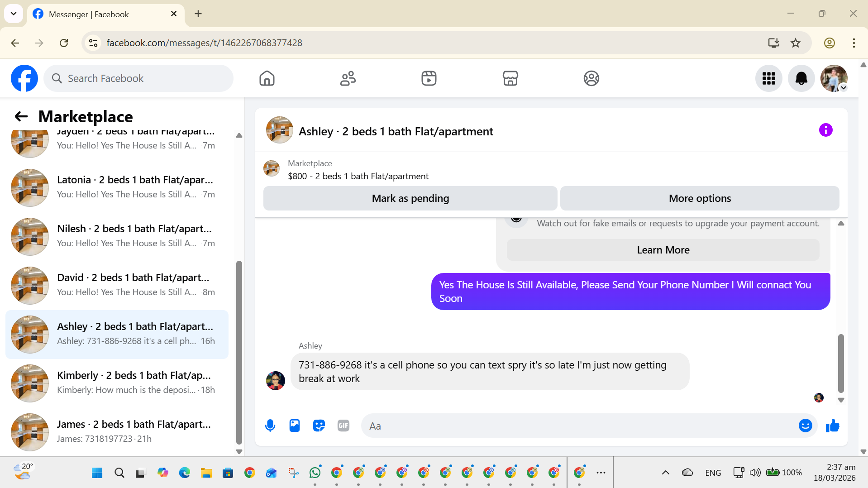Show more taskbar apps via ellipsis
The width and height of the screenshot is (868, 488).
point(601,473)
